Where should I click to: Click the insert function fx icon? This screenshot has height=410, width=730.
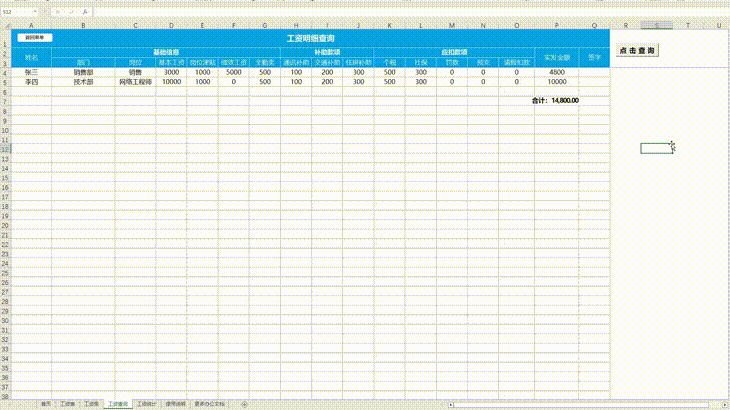point(85,11)
